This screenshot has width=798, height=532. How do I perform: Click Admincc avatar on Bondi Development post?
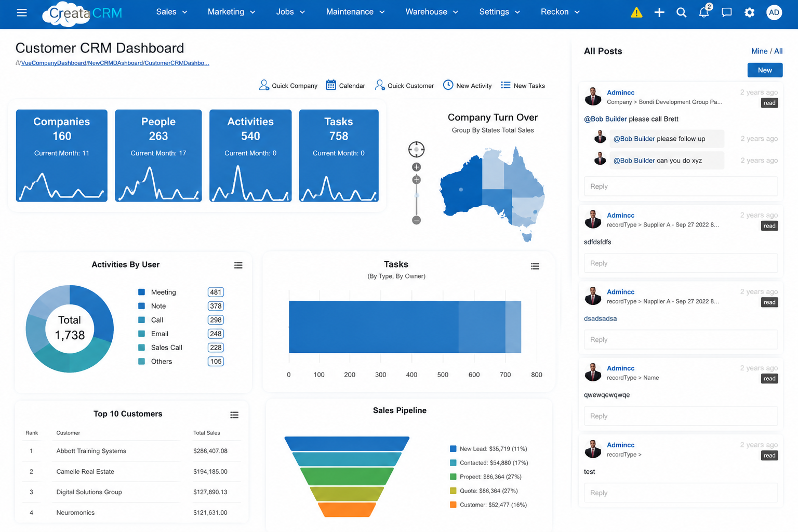click(x=593, y=97)
